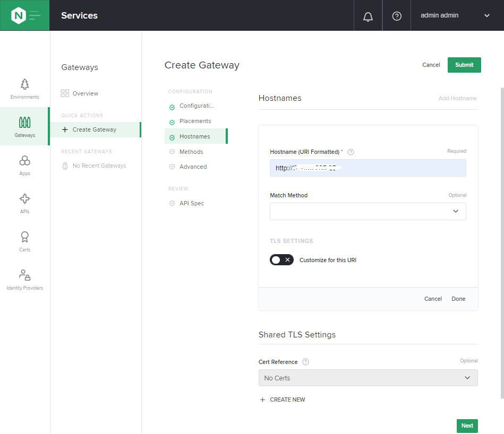Image resolution: width=504 pixels, height=434 pixels.
Task: Click the green Next button
Action: 467,426
